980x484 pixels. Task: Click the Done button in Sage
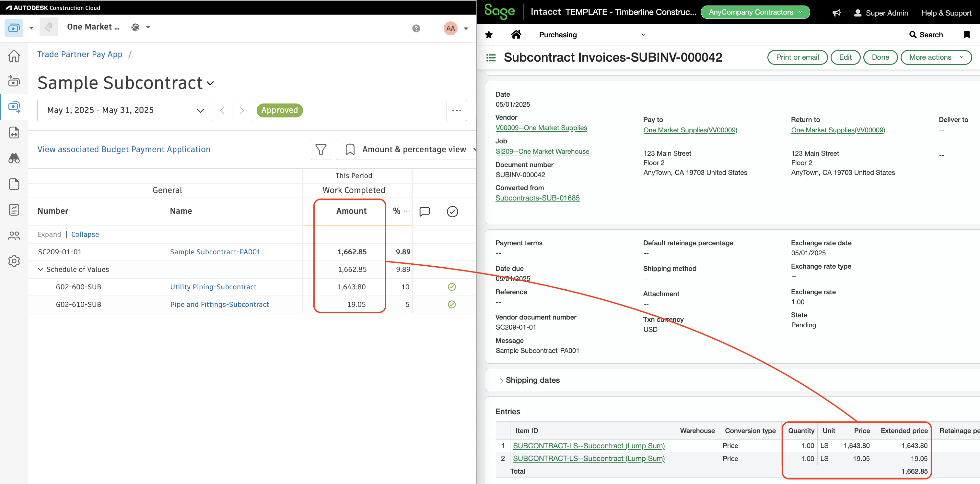click(x=880, y=57)
